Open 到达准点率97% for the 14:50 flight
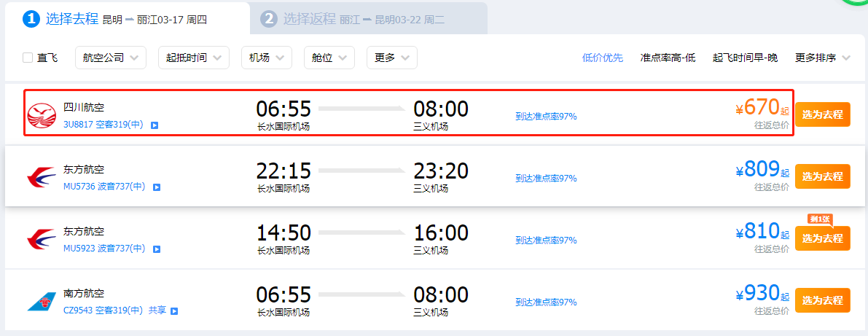This screenshot has width=868, height=336. coord(546,241)
